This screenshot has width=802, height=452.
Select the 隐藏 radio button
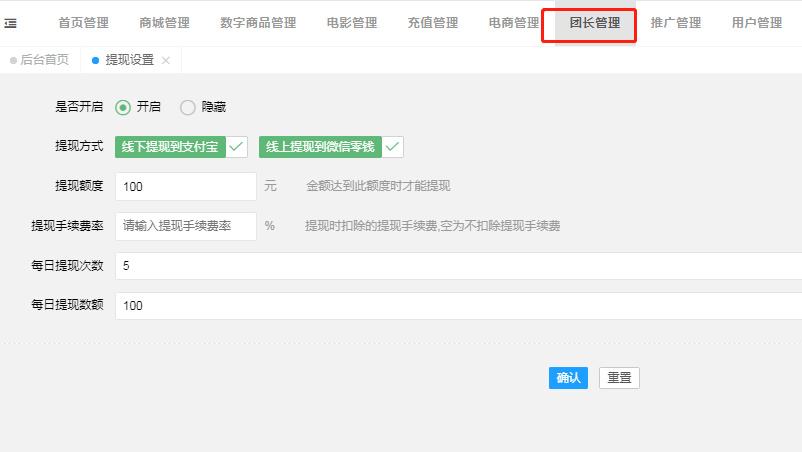[188, 107]
